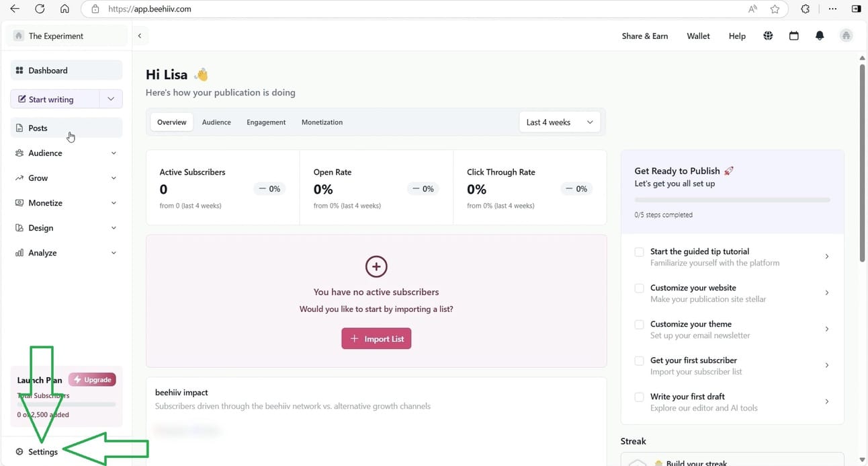Switch to the Monetization tab
The image size is (868, 466).
tap(322, 122)
